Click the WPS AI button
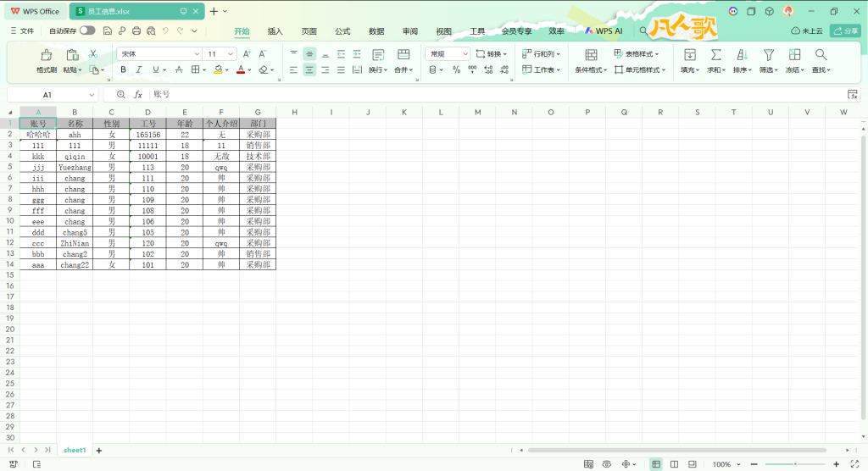This screenshot has width=868, height=471. pyautogui.click(x=603, y=30)
